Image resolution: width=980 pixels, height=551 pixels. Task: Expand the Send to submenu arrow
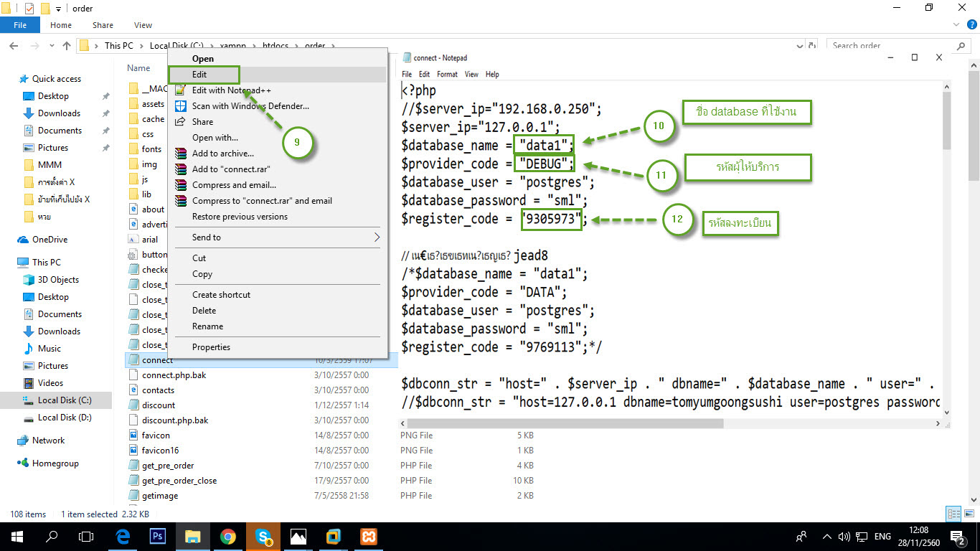(377, 237)
